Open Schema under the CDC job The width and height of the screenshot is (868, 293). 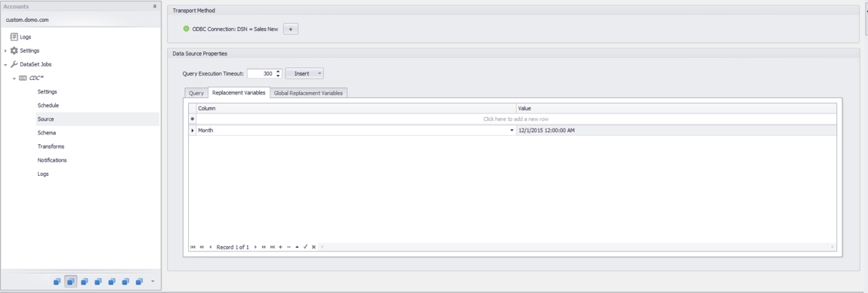[47, 133]
